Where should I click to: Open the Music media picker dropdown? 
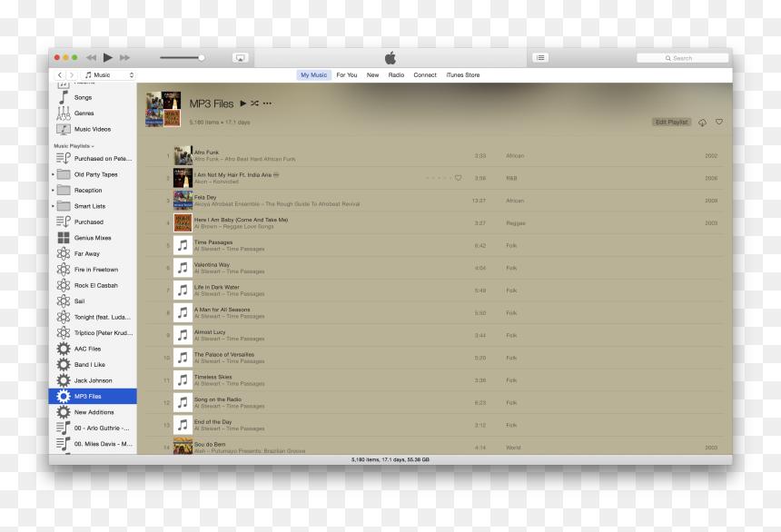point(108,74)
